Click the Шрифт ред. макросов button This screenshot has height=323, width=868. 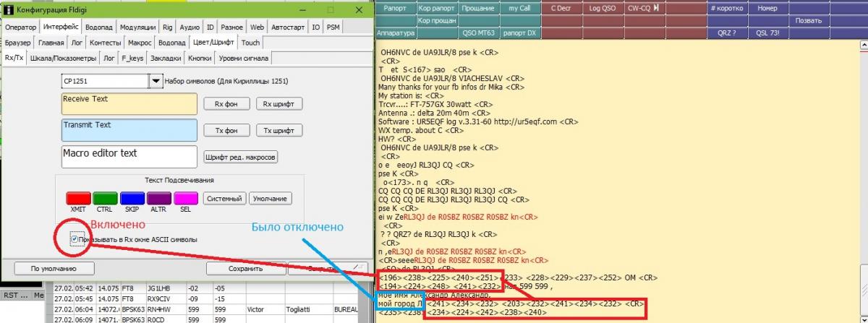coord(241,157)
